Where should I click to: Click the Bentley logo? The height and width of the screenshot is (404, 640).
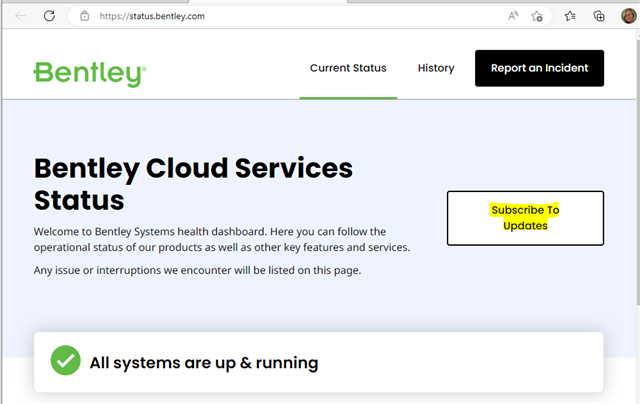tap(90, 73)
